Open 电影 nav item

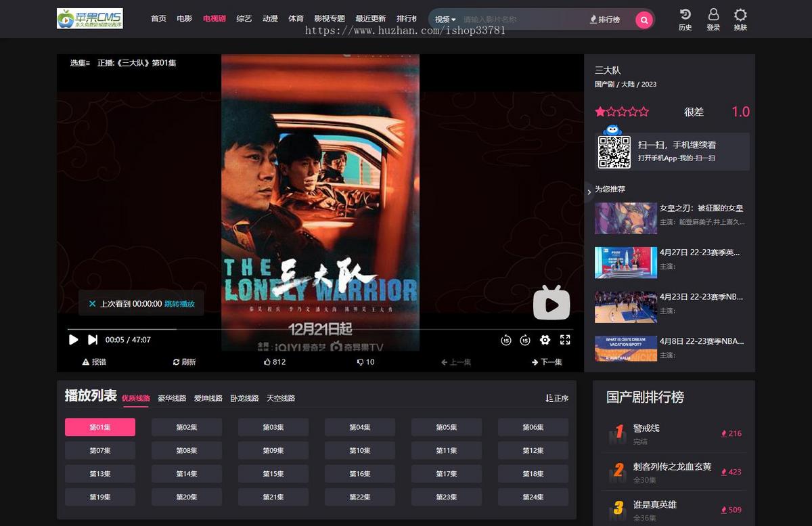(x=184, y=18)
